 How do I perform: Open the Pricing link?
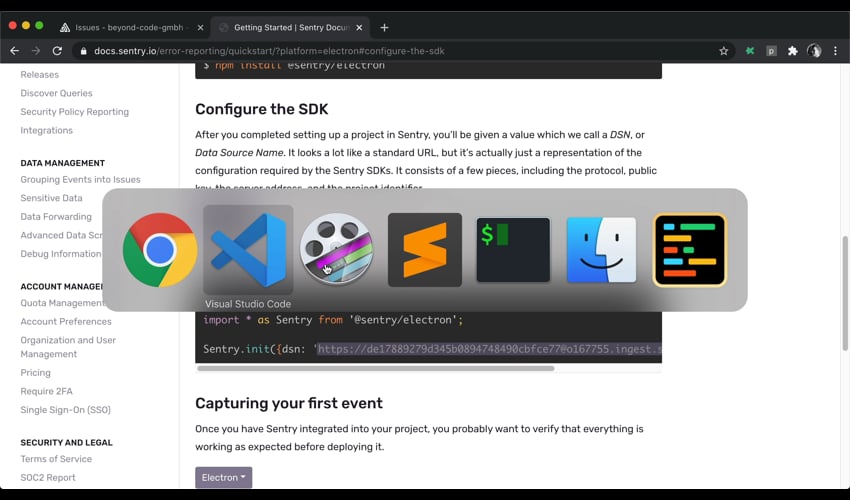tap(35, 373)
